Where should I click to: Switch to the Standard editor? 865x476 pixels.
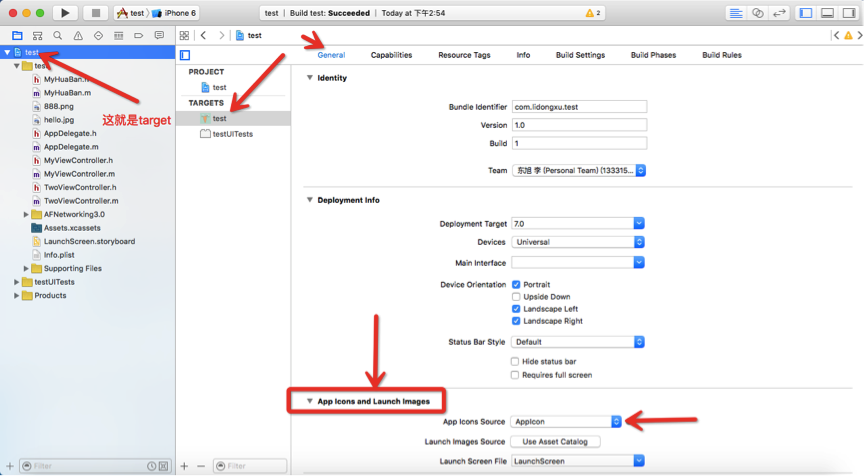point(735,13)
